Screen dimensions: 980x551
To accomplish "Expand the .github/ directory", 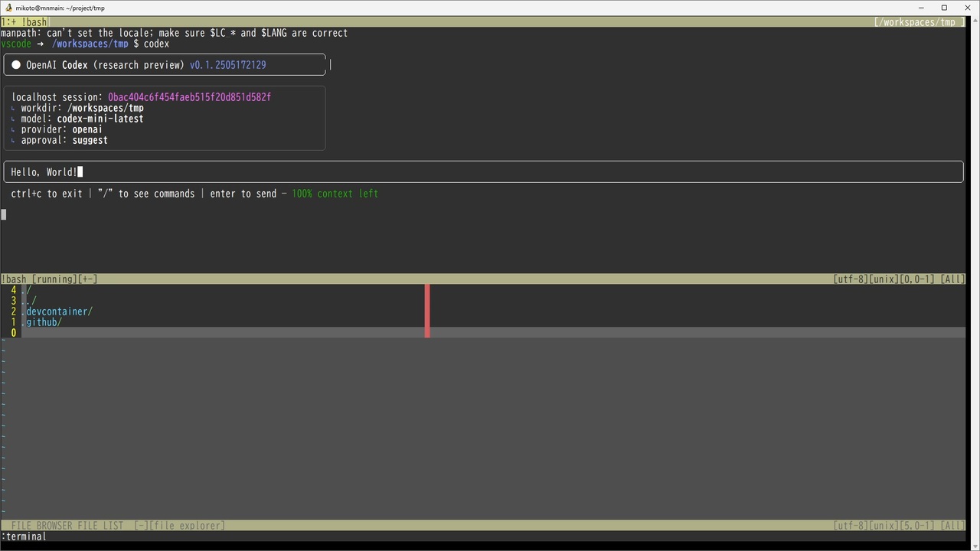I will [x=43, y=322].
